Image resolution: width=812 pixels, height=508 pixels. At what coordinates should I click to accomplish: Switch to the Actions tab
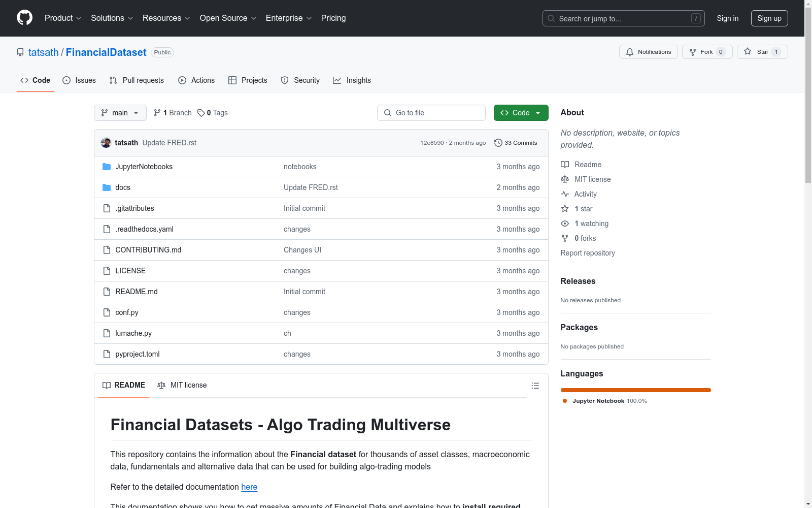pyautogui.click(x=196, y=80)
